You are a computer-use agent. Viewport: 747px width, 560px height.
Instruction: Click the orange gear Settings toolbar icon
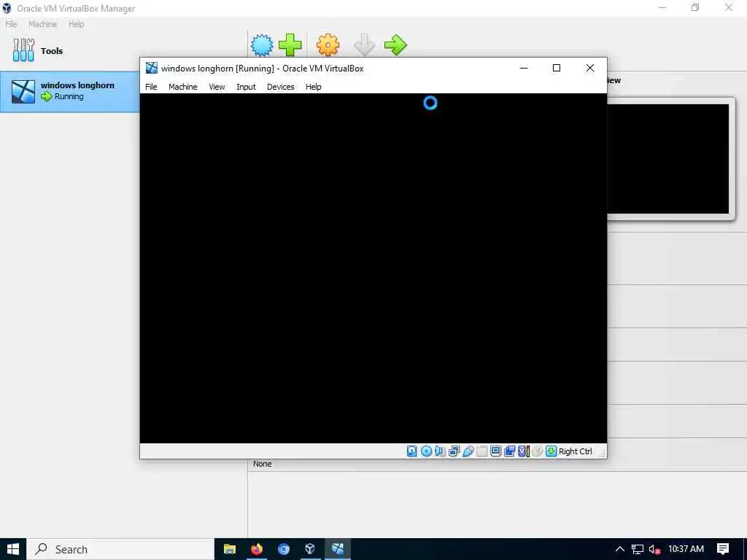(x=328, y=45)
